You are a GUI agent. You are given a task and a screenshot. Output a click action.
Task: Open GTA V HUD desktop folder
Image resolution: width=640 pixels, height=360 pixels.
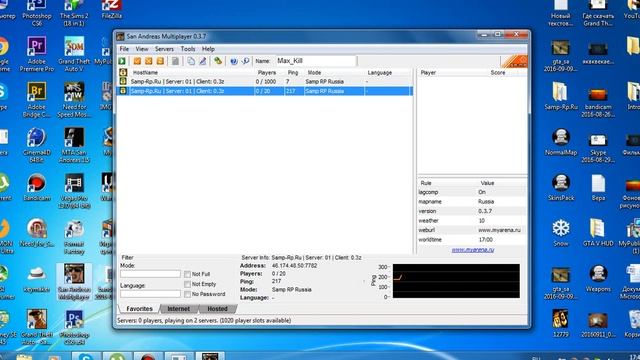point(598,233)
